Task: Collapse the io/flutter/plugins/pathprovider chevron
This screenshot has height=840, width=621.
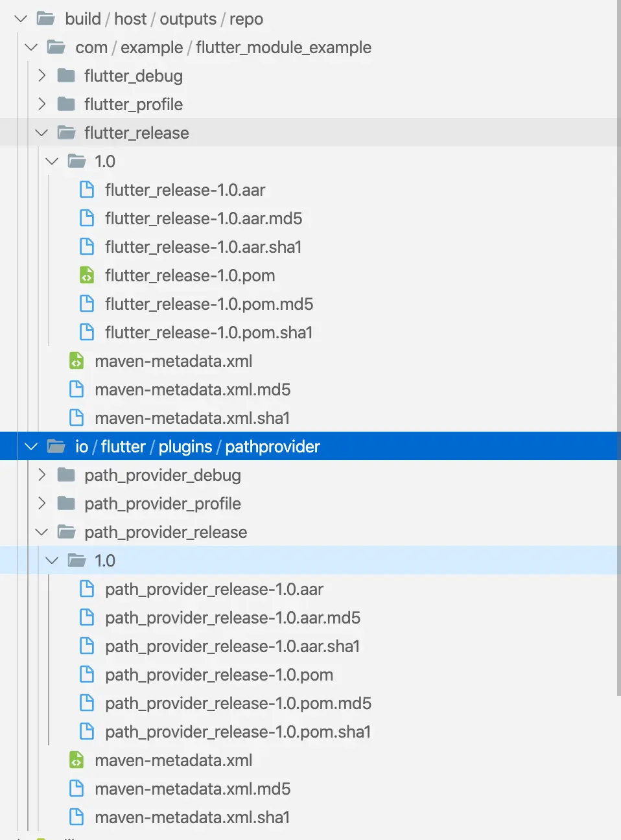Action: coord(31,447)
